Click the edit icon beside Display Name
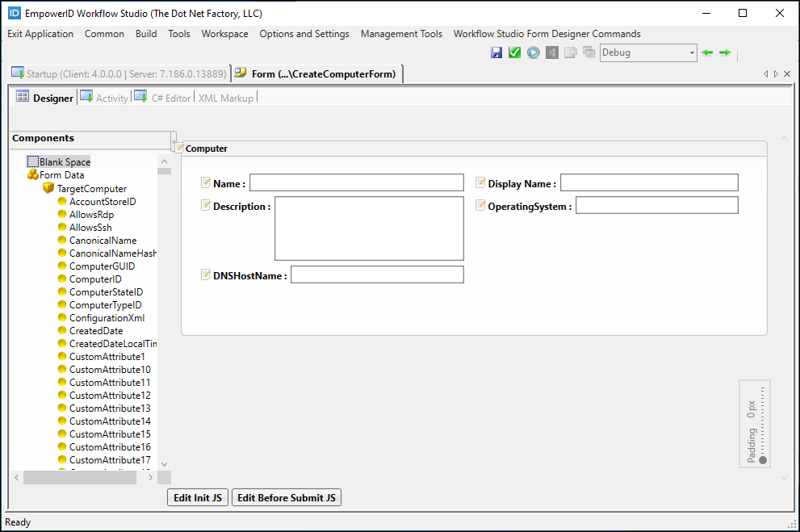This screenshot has height=532, width=800. 480,182
